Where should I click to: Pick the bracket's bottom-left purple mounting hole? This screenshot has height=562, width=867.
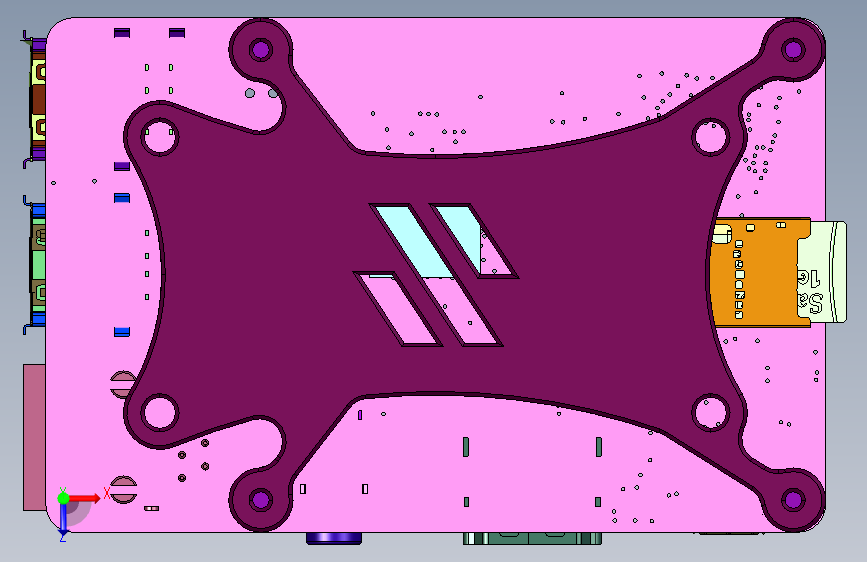click(x=260, y=500)
